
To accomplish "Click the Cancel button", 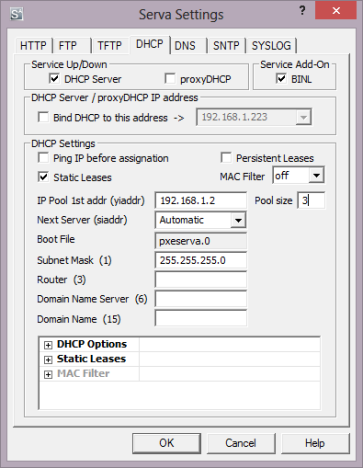I will (x=241, y=443).
